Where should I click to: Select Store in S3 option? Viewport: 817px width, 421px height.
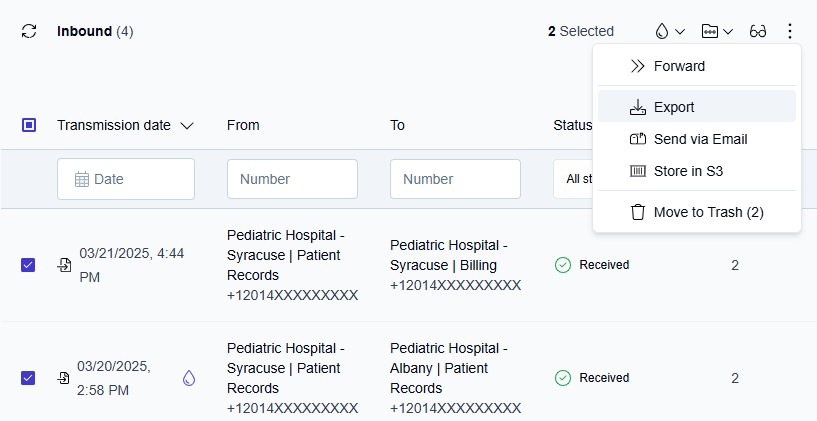point(688,171)
